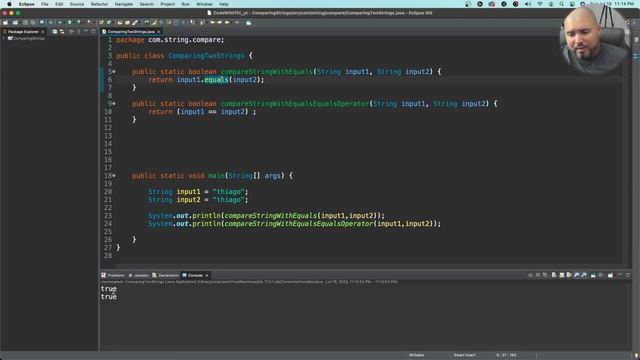640x360 pixels.
Task: Collapse the method fold marker at line 9
Action: click(114, 104)
